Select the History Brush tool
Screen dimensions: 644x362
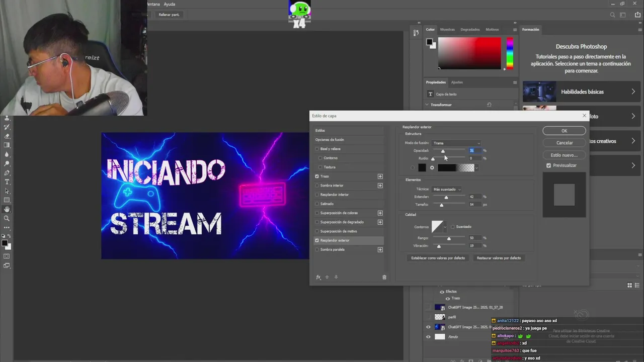pyautogui.click(x=7, y=127)
